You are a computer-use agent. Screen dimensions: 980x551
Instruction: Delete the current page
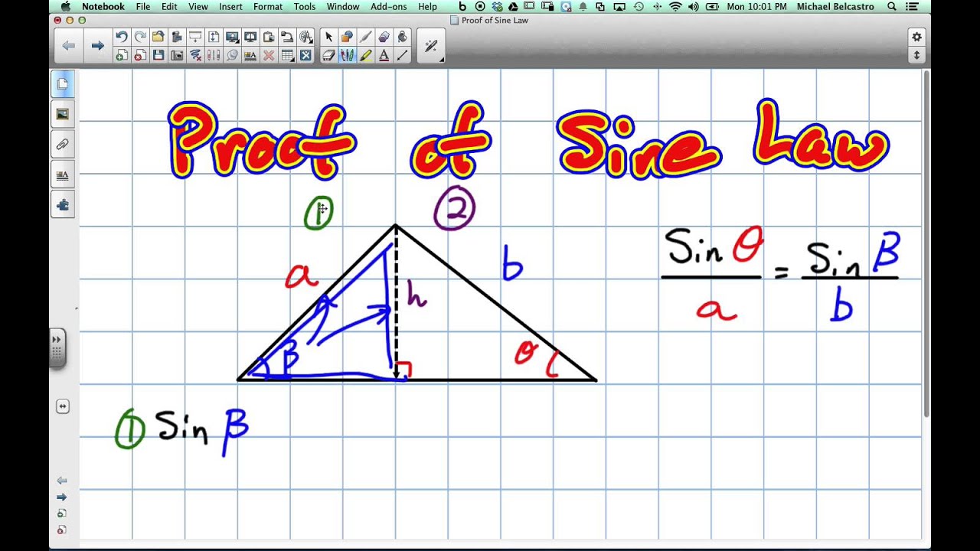pyautogui.click(x=140, y=55)
